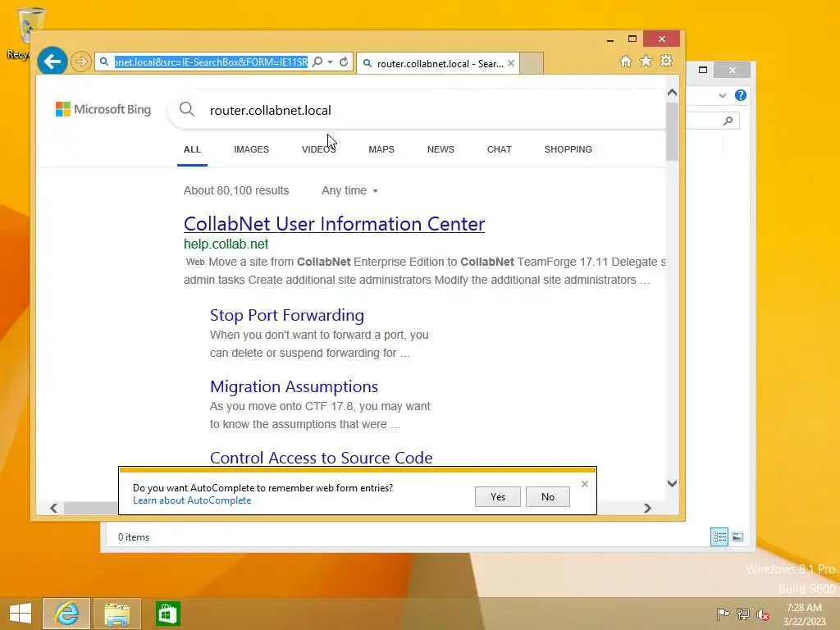This screenshot has width=840, height=630.
Task: Expand the address bar autocomplete dropdown
Action: click(x=331, y=62)
